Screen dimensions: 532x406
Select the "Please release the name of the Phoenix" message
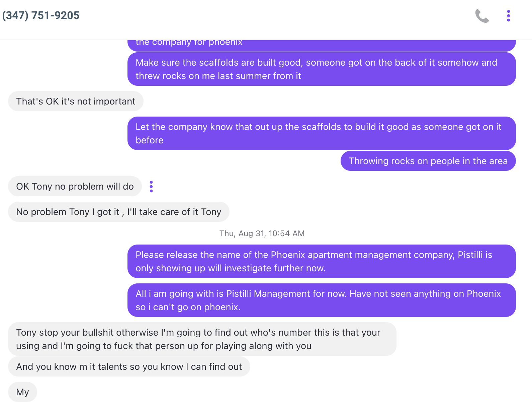322,261
